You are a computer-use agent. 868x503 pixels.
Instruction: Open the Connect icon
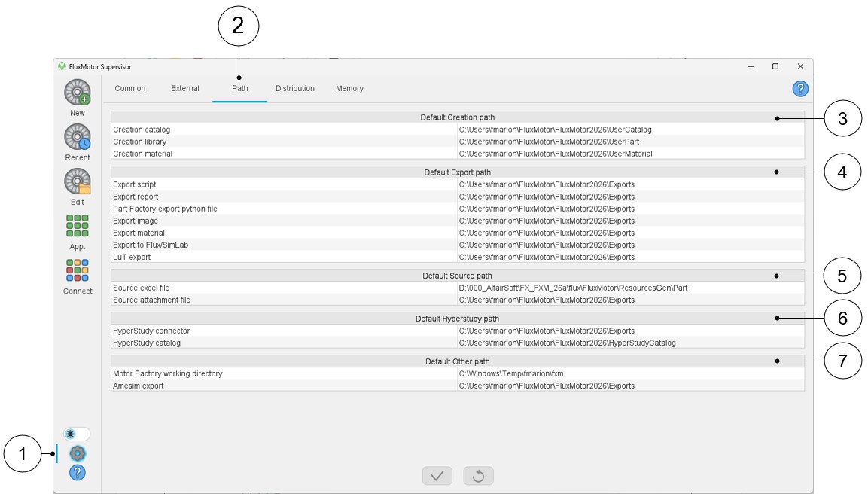pyautogui.click(x=78, y=270)
